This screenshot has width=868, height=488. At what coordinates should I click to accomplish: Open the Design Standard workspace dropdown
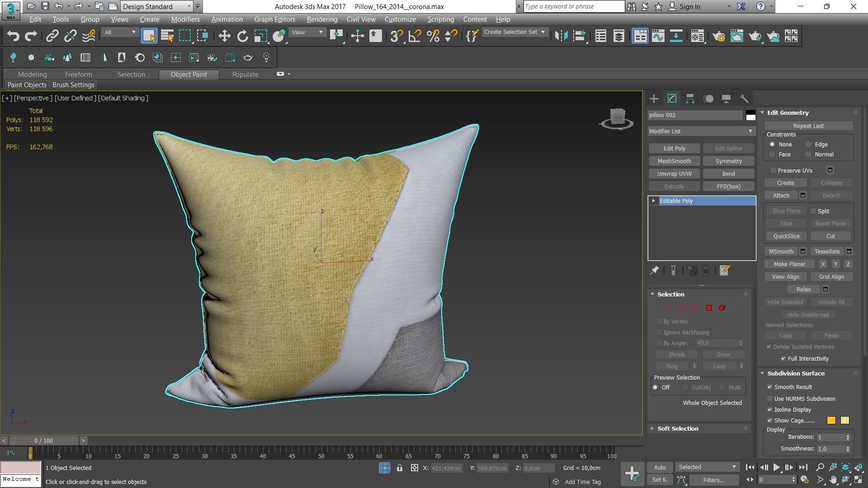click(157, 6)
